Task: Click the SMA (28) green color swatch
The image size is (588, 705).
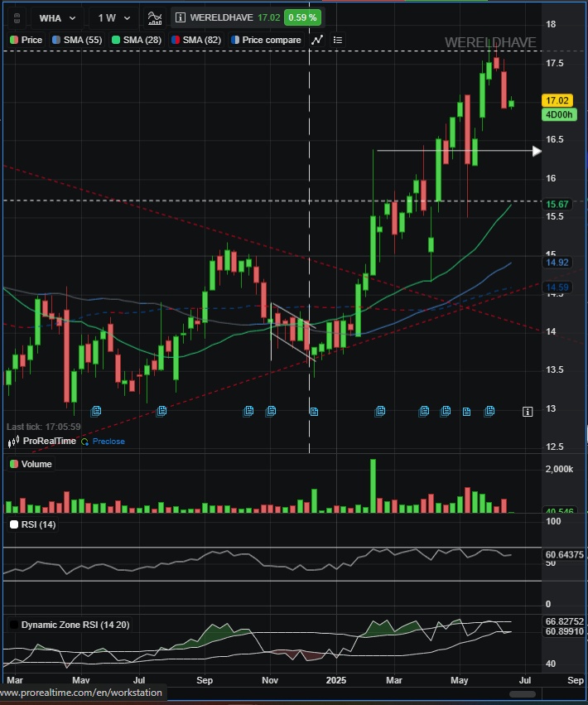Action: click(x=116, y=40)
